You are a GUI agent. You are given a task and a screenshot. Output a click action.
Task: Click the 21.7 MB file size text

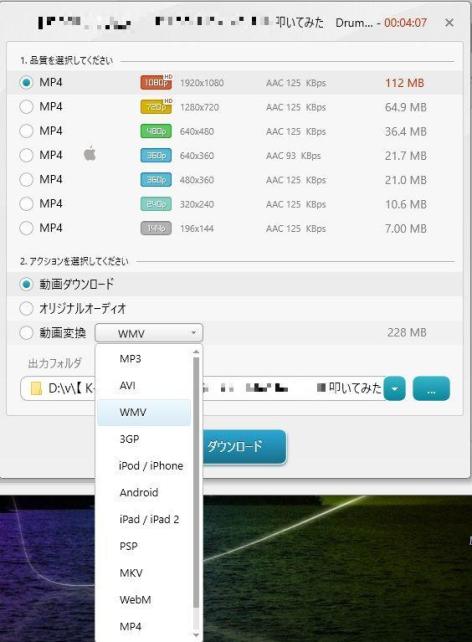pyautogui.click(x=406, y=156)
